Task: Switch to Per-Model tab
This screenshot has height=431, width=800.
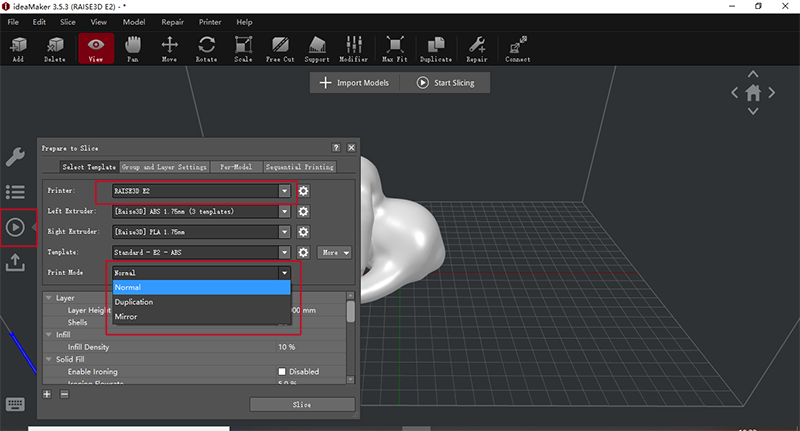Action: tap(236, 167)
